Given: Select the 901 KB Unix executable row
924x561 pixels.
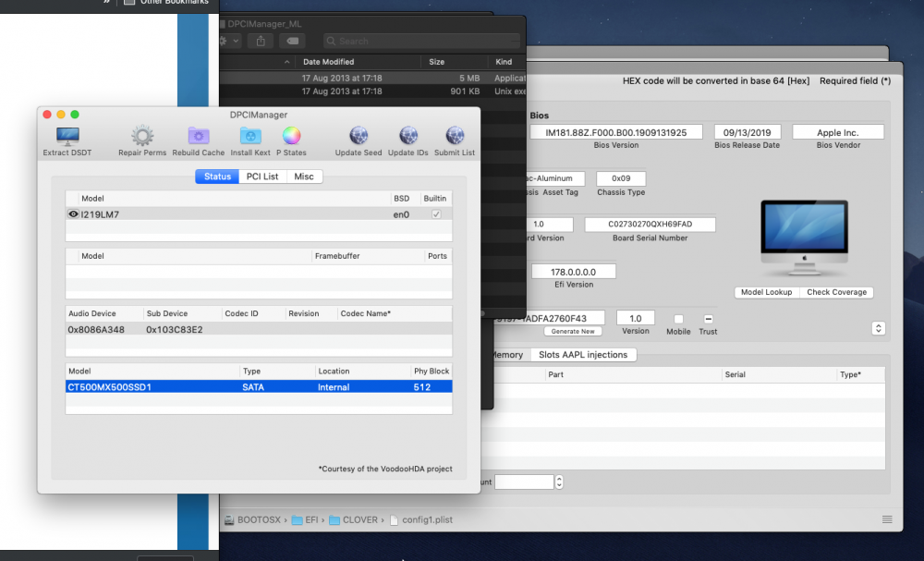Looking at the screenshot, I should tap(372, 91).
